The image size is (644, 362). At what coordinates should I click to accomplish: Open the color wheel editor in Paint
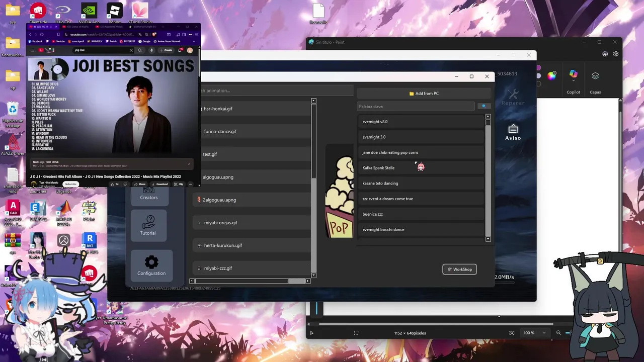point(551,76)
